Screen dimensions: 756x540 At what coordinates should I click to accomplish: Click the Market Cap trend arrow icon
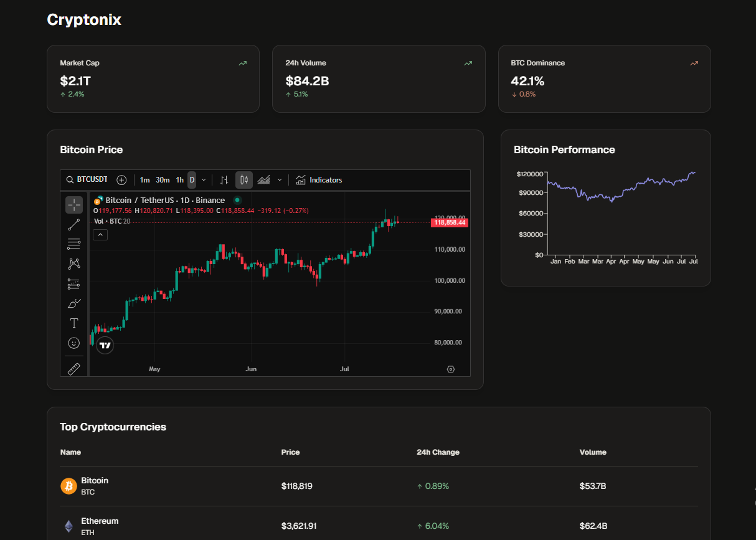[242, 64]
